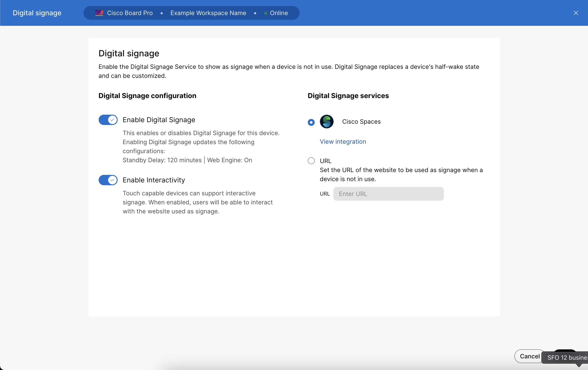Open the View integration link
The height and width of the screenshot is (370, 588).
pyautogui.click(x=343, y=142)
